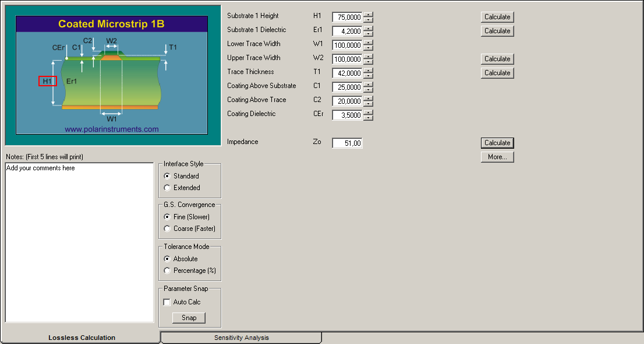Image resolution: width=644 pixels, height=344 pixels.
Task: Increase Substrate 1 Height spinner up arrow
Action: coord(369,15)
